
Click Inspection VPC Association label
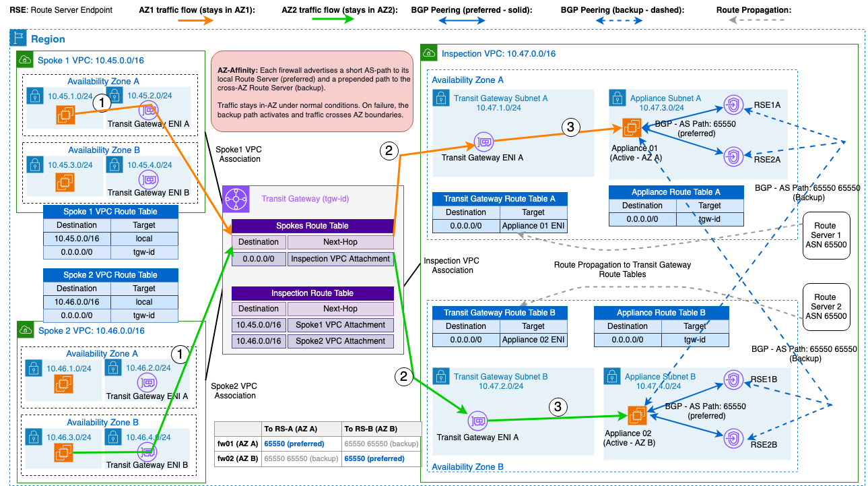(453, 265)
